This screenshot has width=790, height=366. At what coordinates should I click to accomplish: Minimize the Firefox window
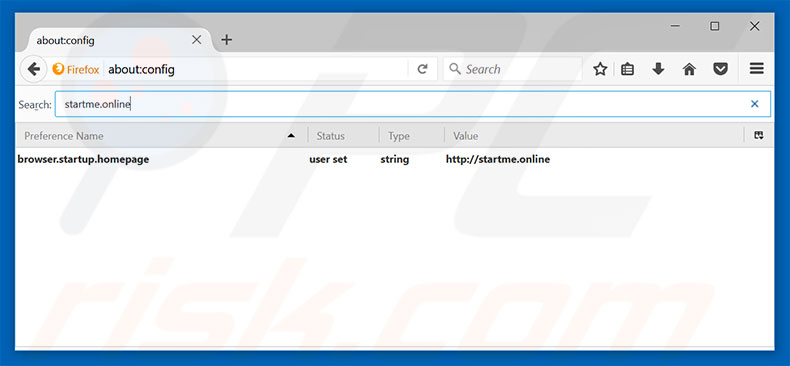[x=676, y=26]
